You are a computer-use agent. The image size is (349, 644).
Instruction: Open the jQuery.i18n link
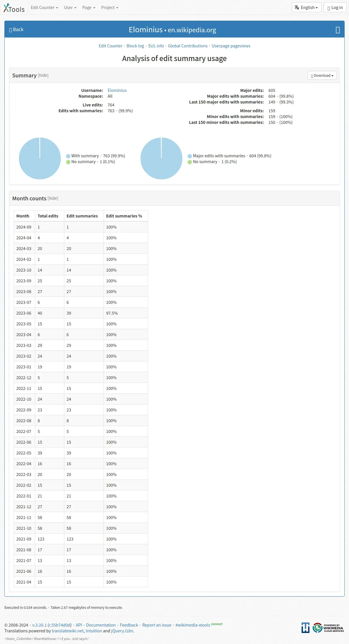click(122, 631)
